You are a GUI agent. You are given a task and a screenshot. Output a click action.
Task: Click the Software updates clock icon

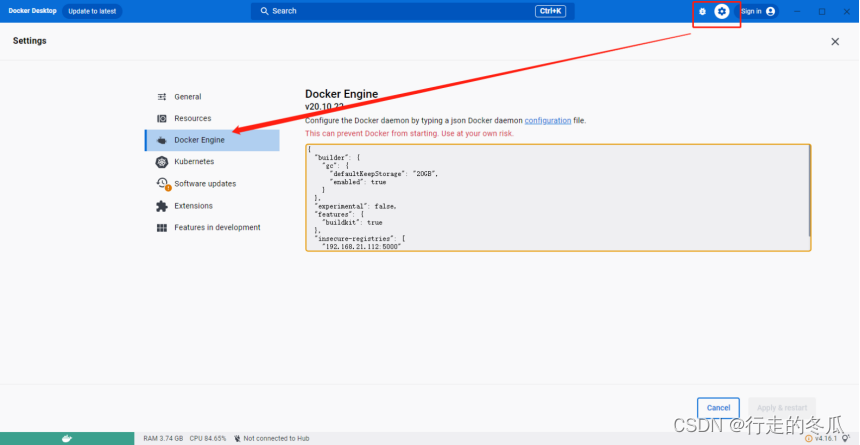tap(162, 183)
